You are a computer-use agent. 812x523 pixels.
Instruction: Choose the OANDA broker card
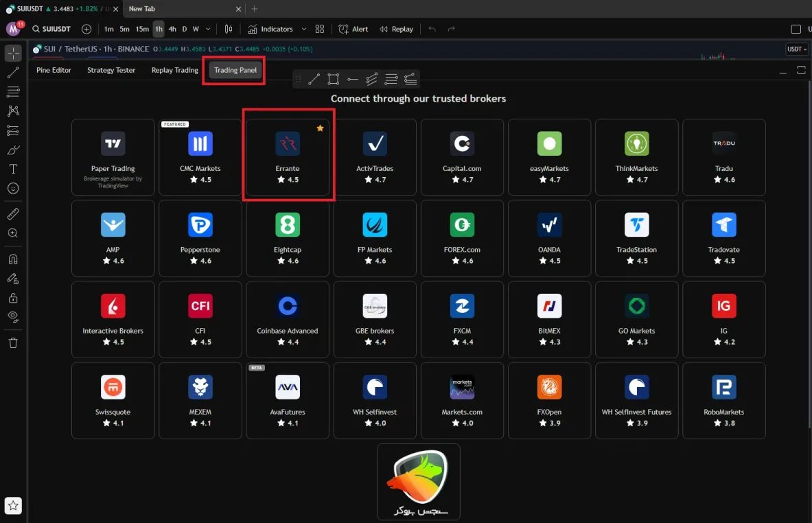[x=549, y=238]
